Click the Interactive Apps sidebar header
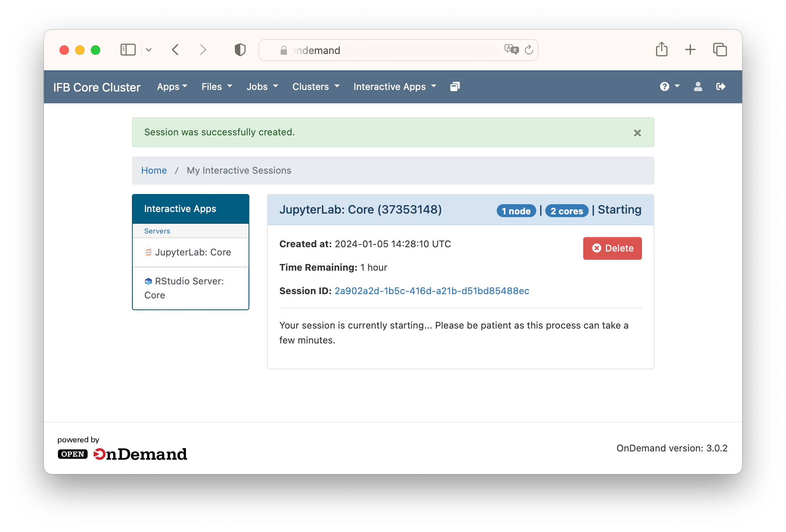786x532 pixels. 191,209
